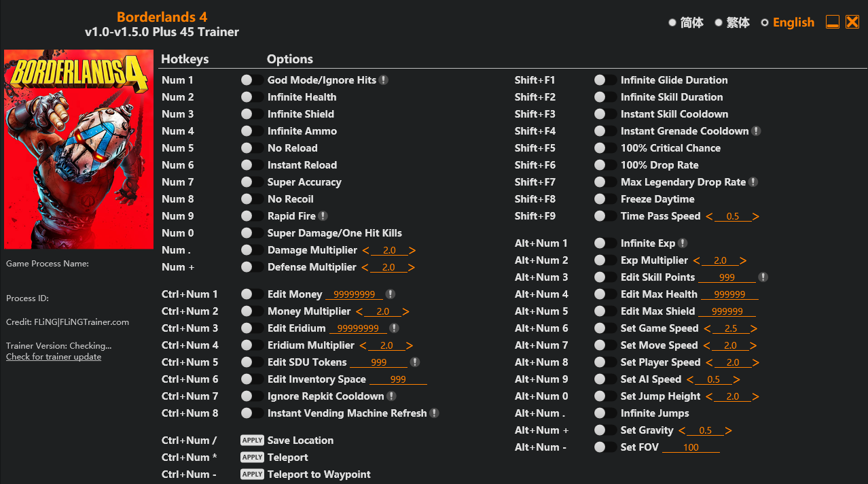Increase Defense Multiplier with right arrow
This screenshot has height=484, width=868.
point(412,267)
